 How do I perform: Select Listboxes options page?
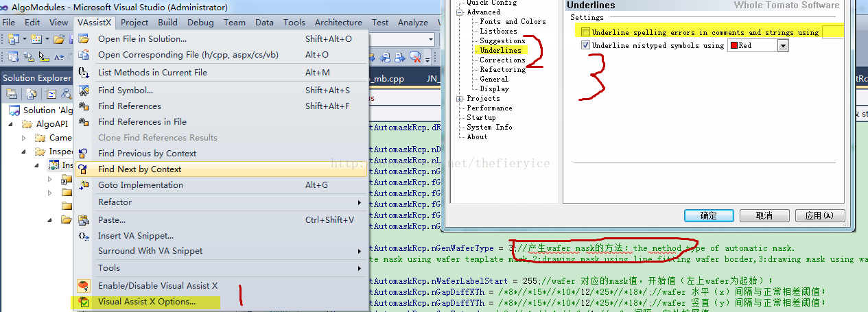pos(498,31)
